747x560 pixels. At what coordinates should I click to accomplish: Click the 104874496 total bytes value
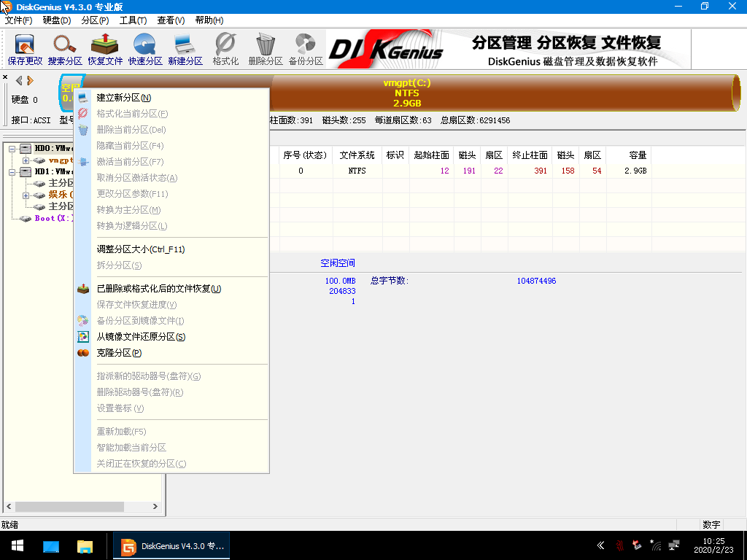click(x=536, y=281)
